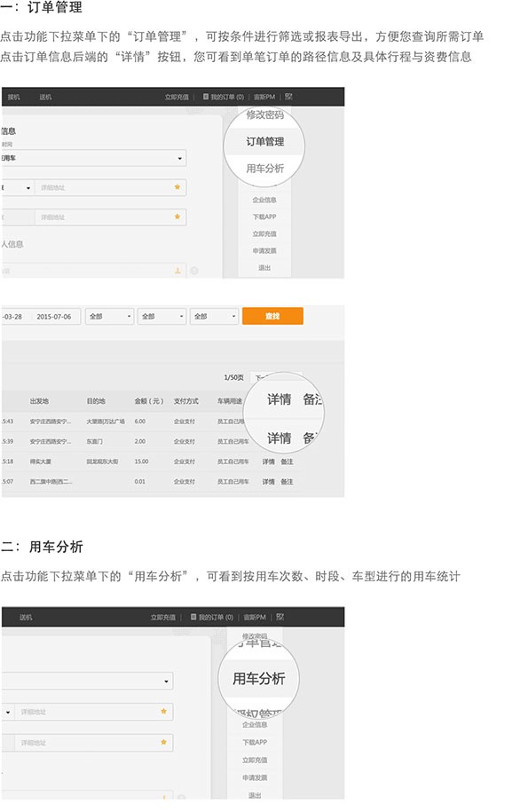This screenshot has height=812, width=528.
Task: Select 退出 in the 订单管理 illustration dropdown menu
Action: point(264,268)
